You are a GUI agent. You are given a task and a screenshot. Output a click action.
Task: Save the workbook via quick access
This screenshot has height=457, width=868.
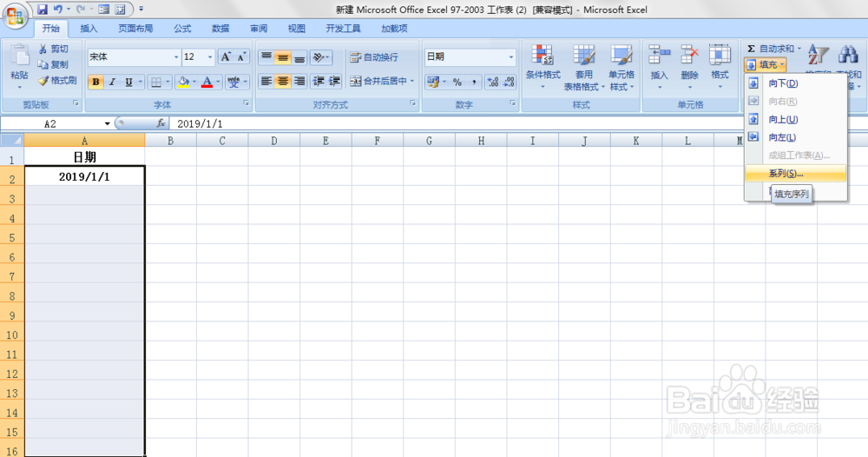point(42,10)
